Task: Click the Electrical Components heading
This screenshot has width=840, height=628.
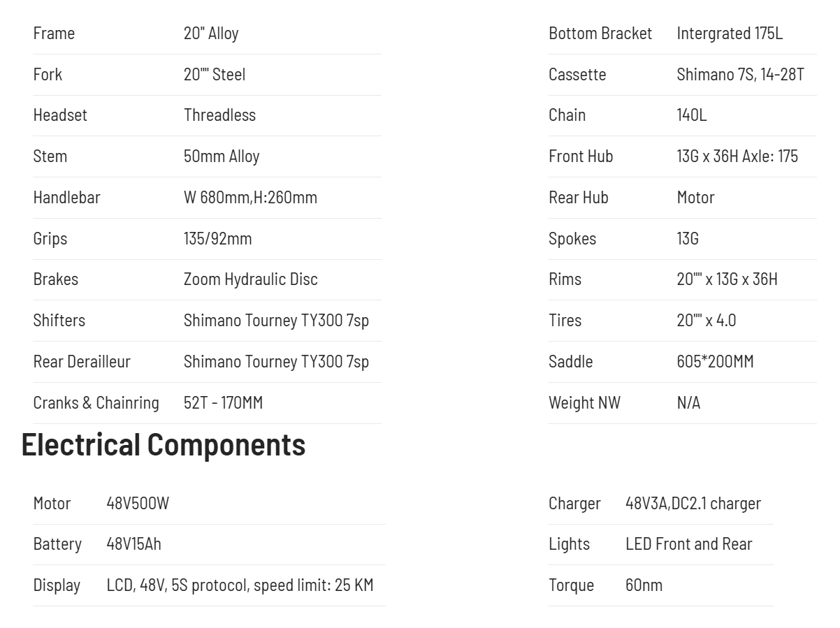Action: 164,445
